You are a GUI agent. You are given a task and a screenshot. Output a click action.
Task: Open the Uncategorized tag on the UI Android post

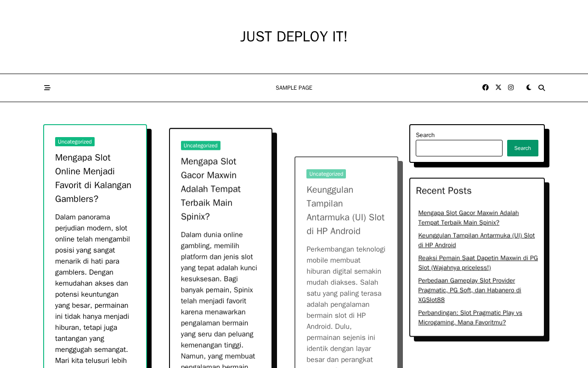tap(326, 174)
